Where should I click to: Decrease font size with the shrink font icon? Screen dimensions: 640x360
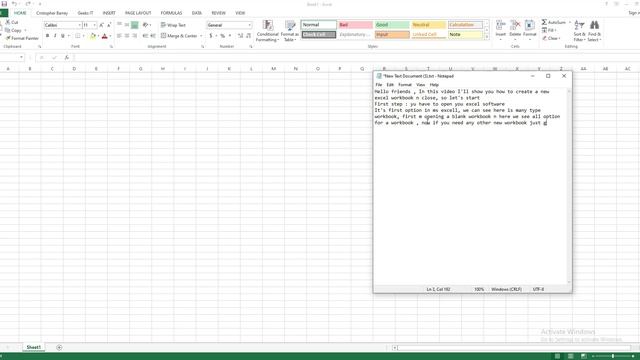[109, 25]
